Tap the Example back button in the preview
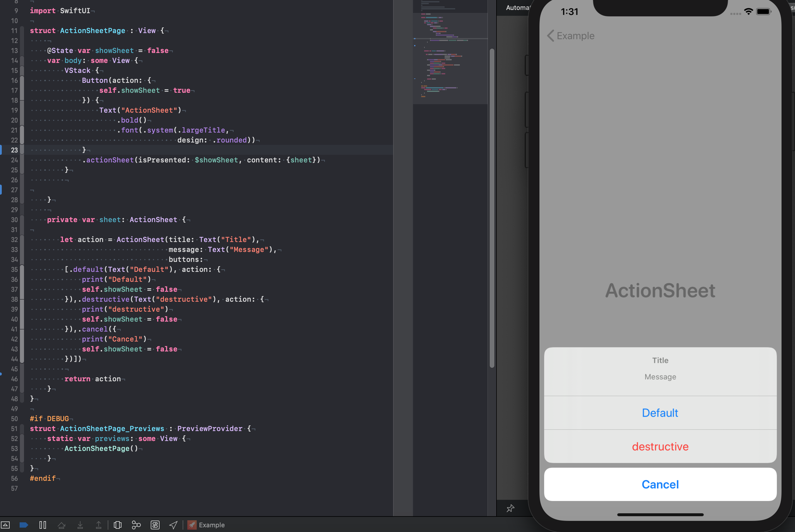The image size is (795, 532). 571,36
